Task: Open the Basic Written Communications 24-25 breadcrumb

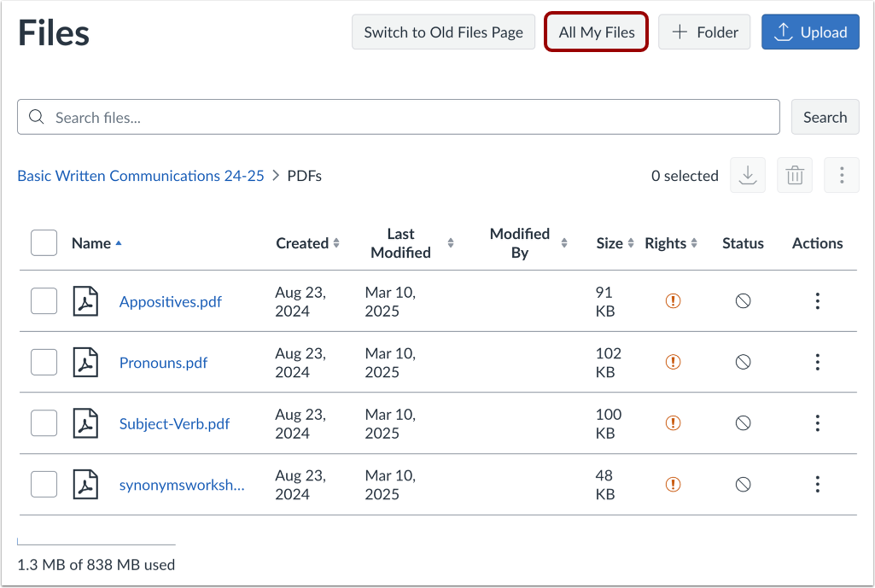Action: click(141, 176)
